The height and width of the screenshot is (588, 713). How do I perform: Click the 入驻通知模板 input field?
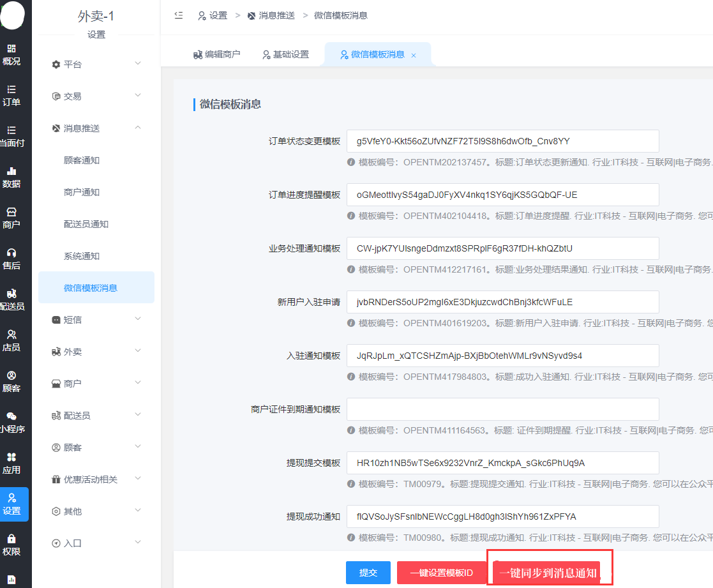(502, 356)
